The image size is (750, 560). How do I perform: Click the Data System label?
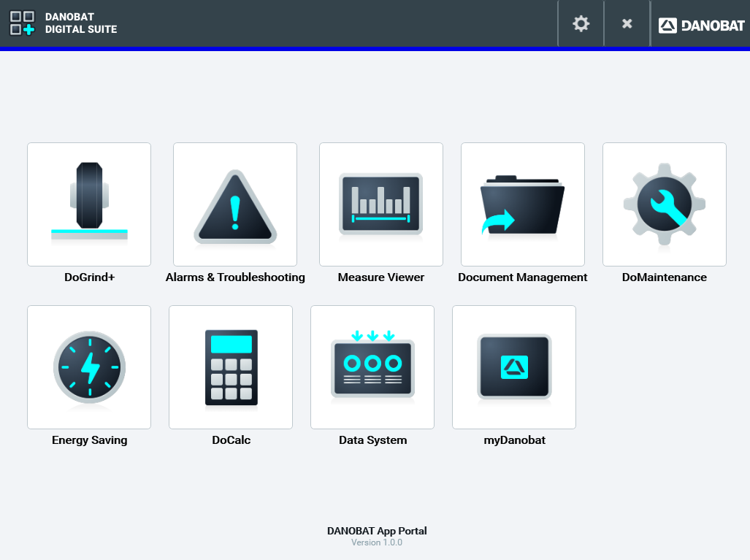(373, 440)
